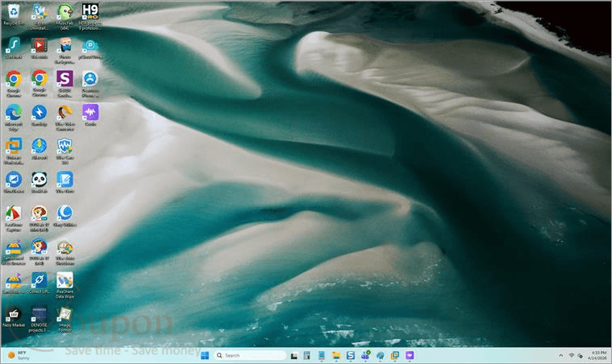Viewport: 612px width, 364px height.
Task: Open the Recycle Bin desktop icon
Action: pos(14,14)
